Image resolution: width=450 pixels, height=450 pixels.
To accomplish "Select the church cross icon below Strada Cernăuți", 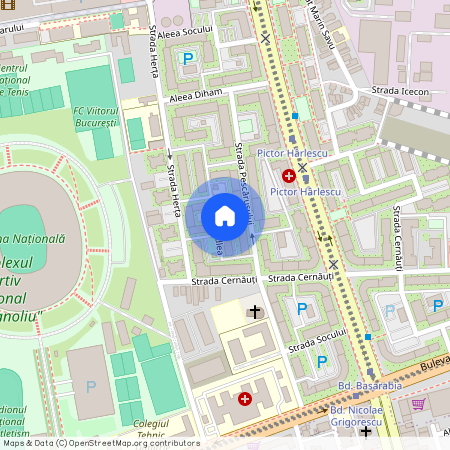I will [255, 312].
